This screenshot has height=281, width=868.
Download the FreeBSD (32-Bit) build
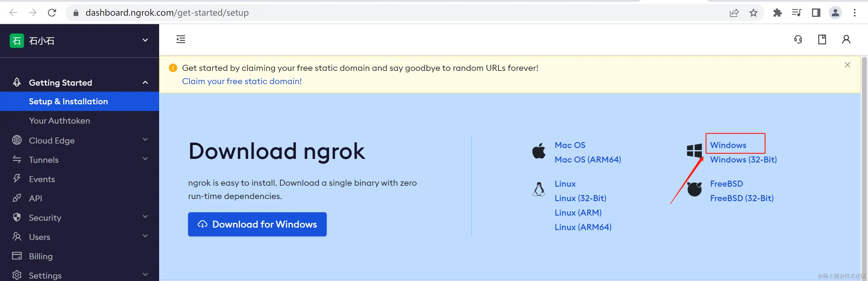click(742, 198)
